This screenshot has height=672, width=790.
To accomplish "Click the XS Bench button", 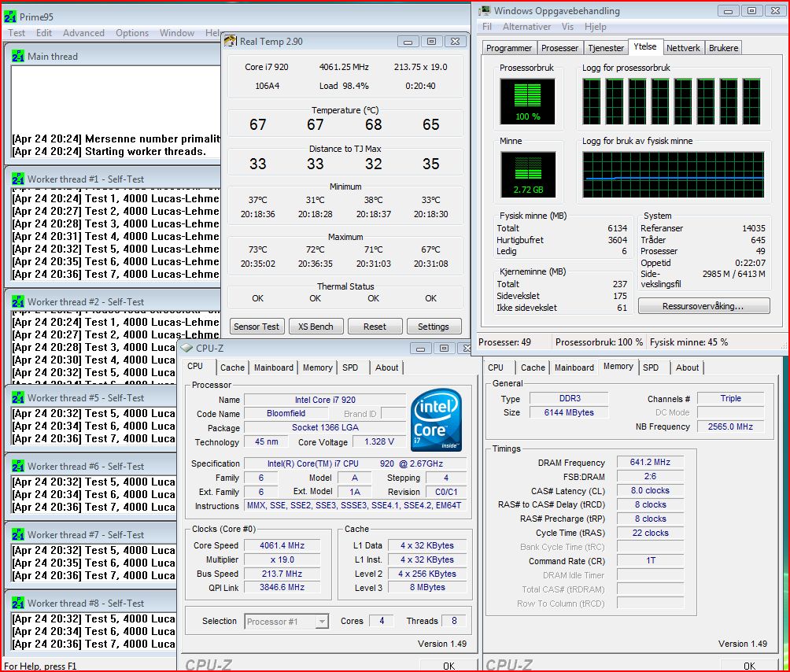I will (x=316, y=327).
